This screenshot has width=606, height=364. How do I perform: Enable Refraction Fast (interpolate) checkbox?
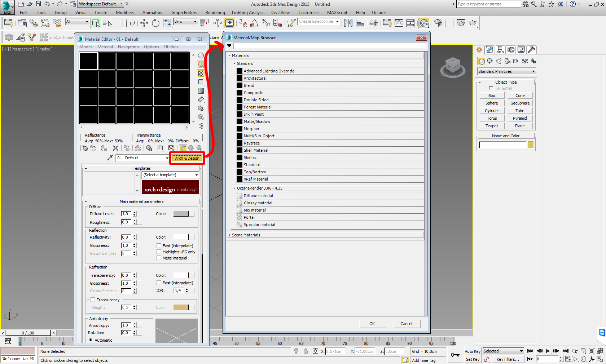pos(159,283)
